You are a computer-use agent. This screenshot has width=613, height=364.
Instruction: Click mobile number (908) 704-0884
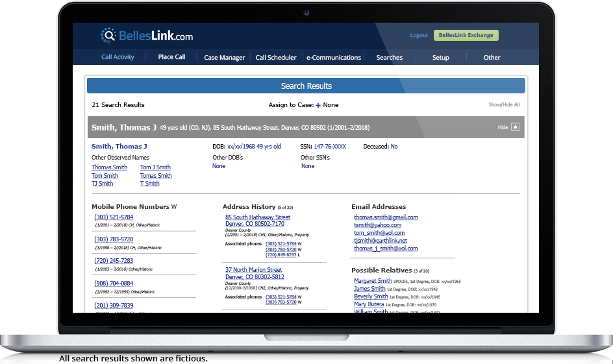114,284
